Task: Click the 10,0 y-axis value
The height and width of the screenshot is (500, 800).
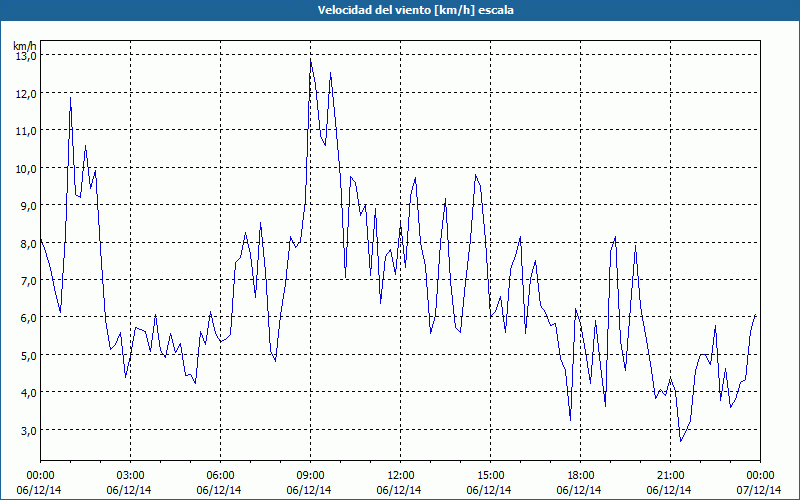Action: coord(26,168)
